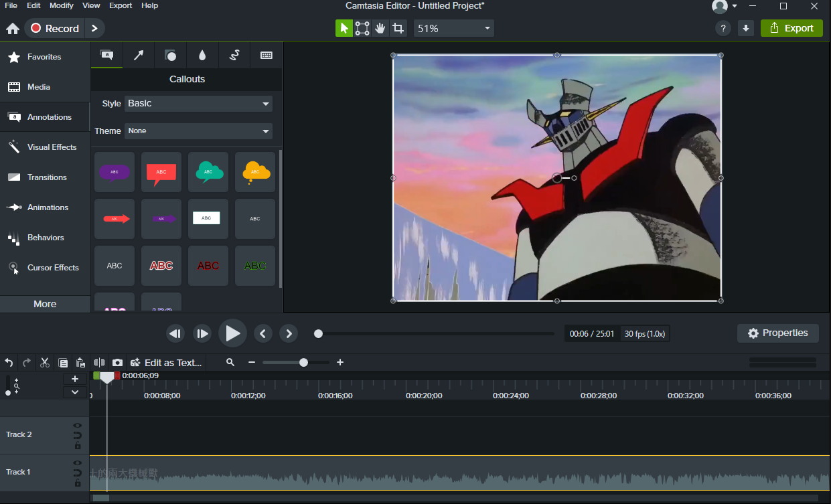This screenshot has width=831, height=504.
Task: Click the Split clip icon in timeline toolbar
Action: [100, 362]
